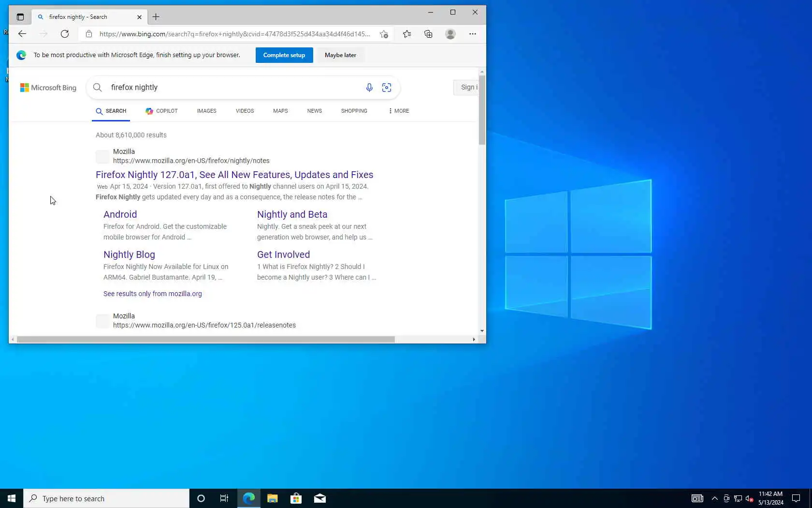Open the Get Involved link

283,254
